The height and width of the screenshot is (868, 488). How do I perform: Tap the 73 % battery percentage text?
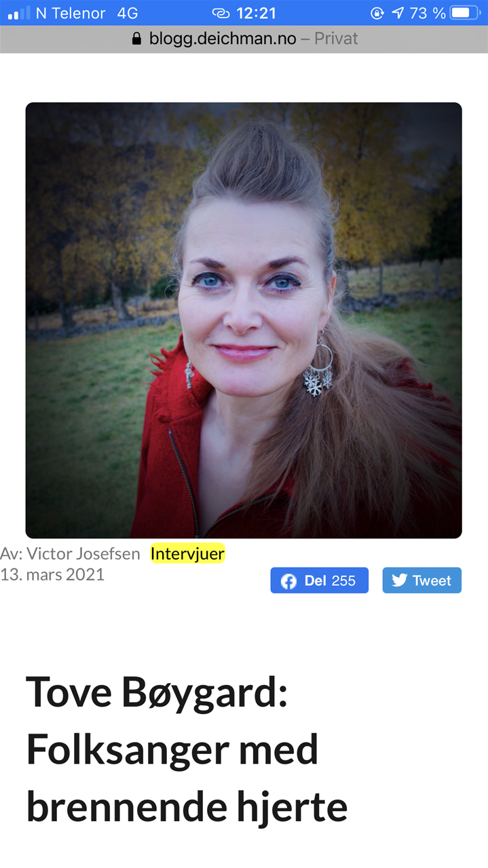tap(428, 13)
